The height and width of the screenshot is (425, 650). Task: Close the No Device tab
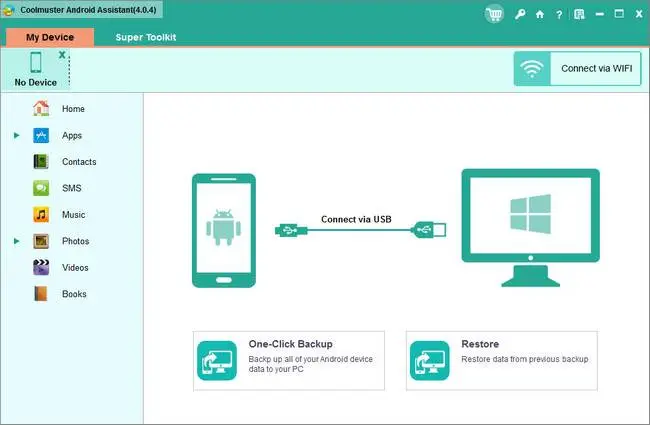(62, 54)
